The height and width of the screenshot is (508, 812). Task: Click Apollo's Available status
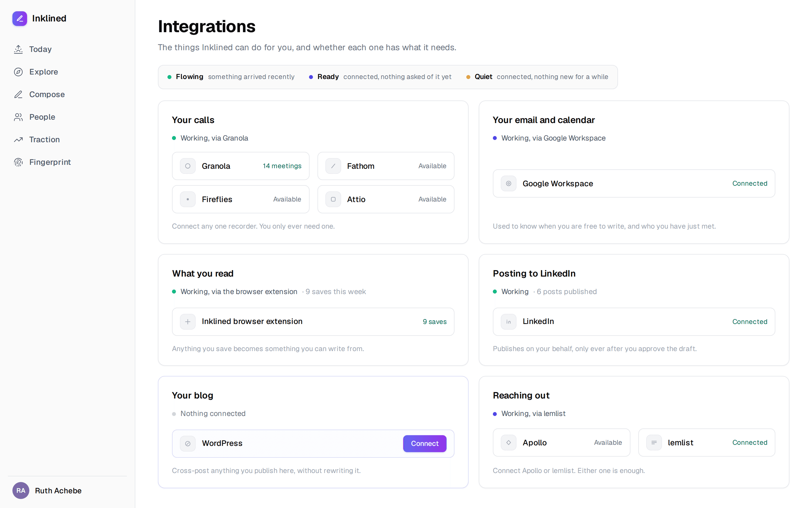point(608,443)
